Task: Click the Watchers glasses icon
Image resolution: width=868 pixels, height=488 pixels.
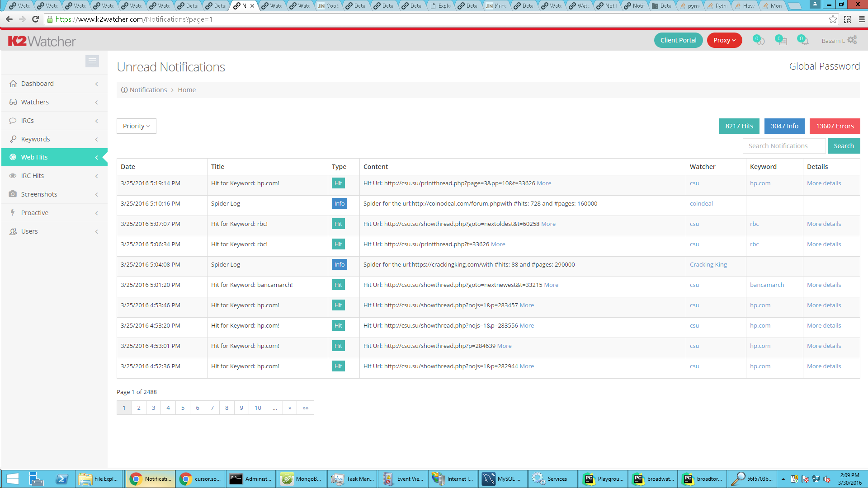Action: pos(13,102)
